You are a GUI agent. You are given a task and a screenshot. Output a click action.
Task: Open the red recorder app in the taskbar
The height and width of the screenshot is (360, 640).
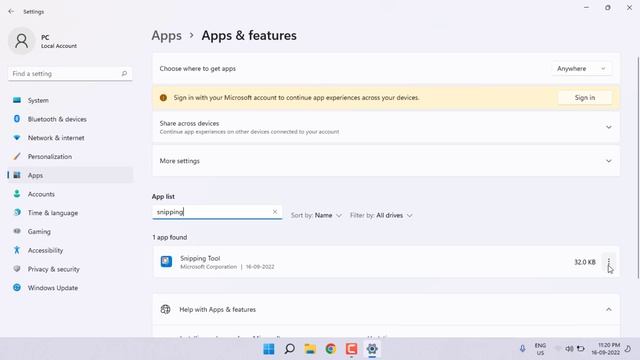click(x=351, y=349)
